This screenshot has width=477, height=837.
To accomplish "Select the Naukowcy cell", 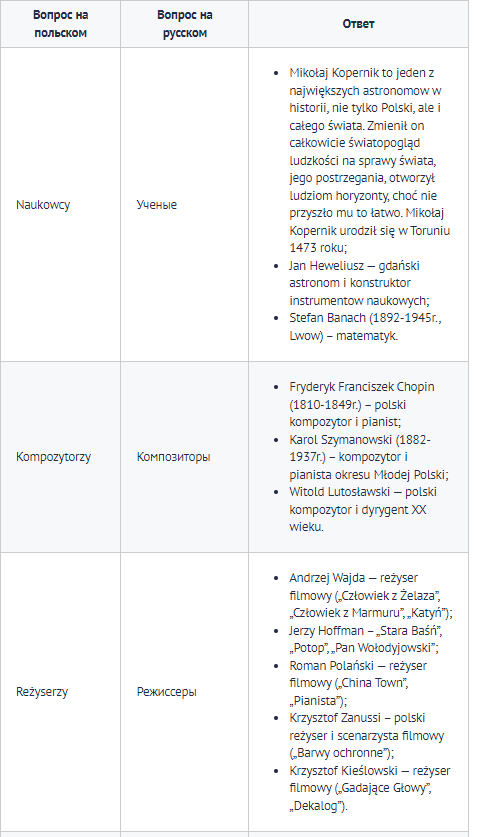I will click(x=60, y=205).
